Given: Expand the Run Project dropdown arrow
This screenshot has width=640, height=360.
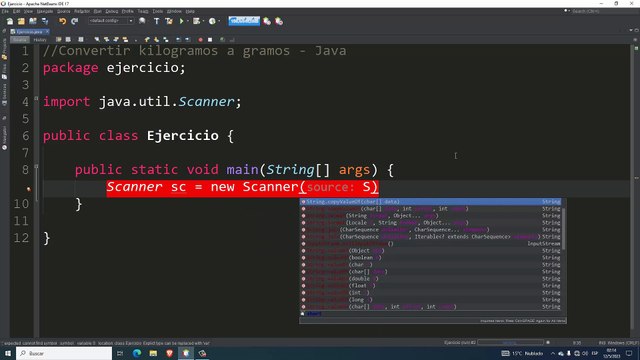Looking at the screenshot, I should pos(188,21).
